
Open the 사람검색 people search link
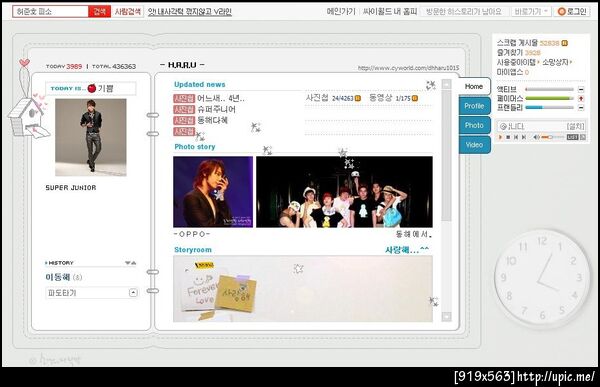(127, 11)
